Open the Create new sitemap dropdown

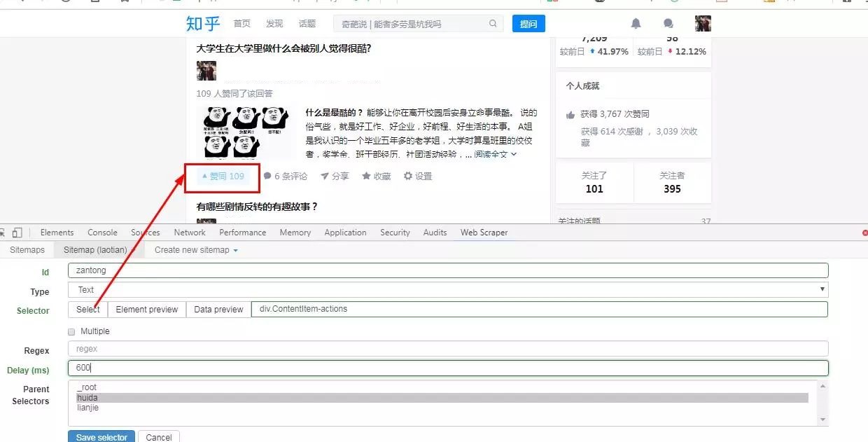coord(195,249)
